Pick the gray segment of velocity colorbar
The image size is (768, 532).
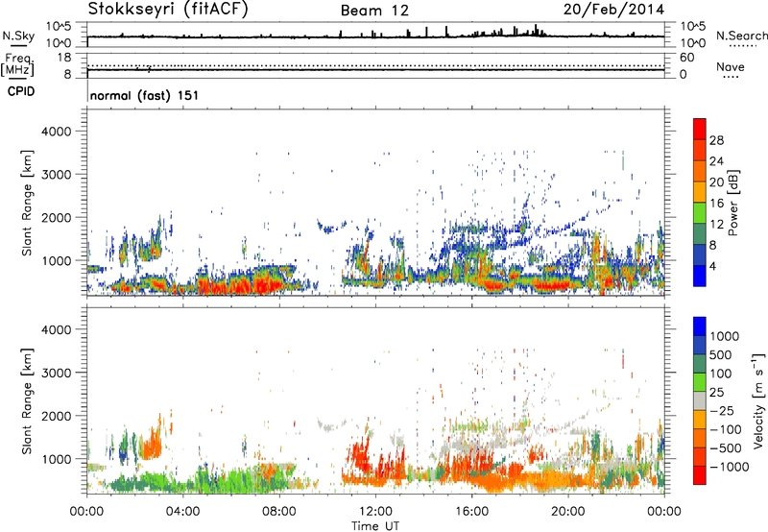tap(700, 401)
